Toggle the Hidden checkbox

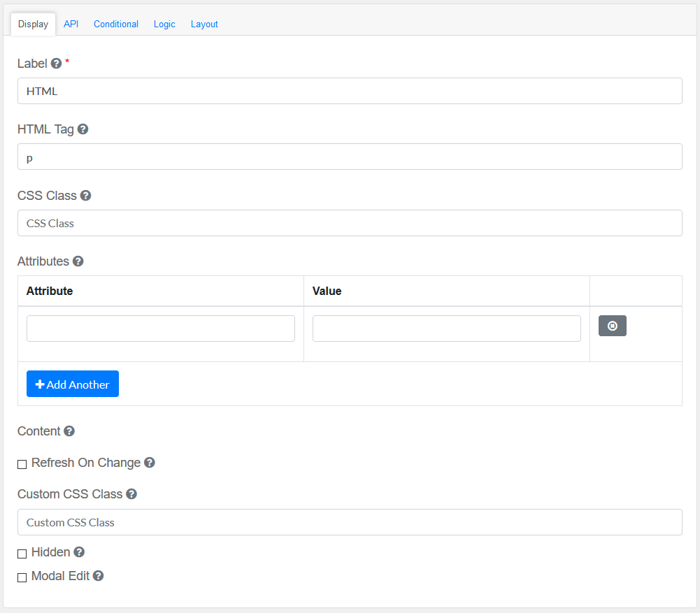click(x=22, y=554)
